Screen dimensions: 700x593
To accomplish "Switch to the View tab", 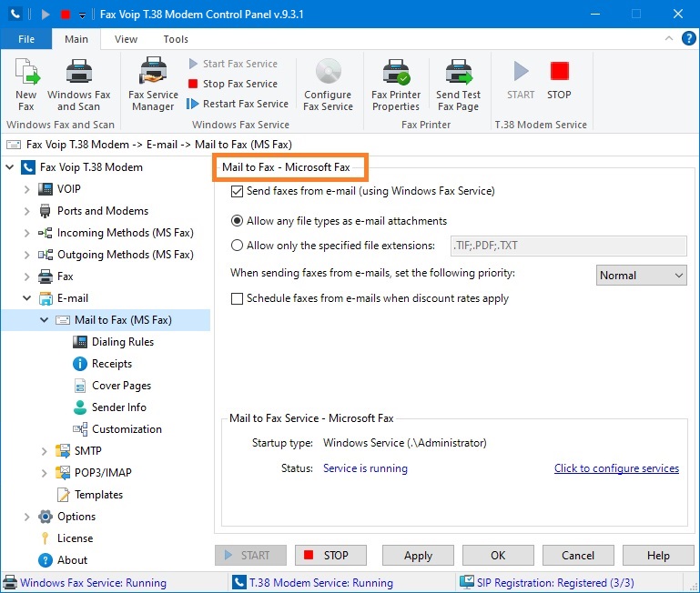I will tap(126, 39).
